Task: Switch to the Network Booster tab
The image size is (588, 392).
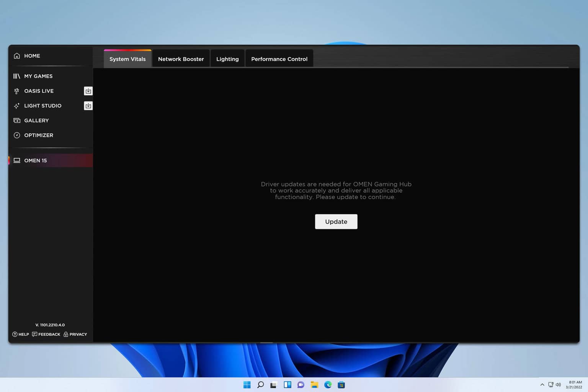Action: [x=181, y=59]
